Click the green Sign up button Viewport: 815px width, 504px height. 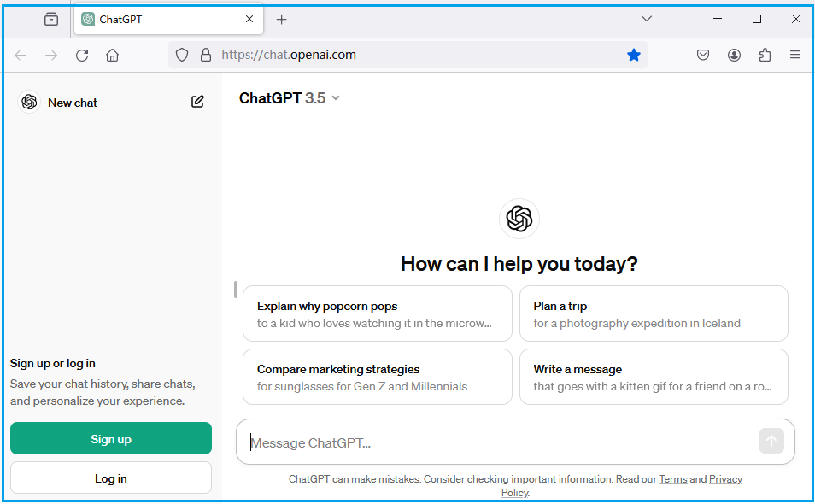tap(111, 438)
